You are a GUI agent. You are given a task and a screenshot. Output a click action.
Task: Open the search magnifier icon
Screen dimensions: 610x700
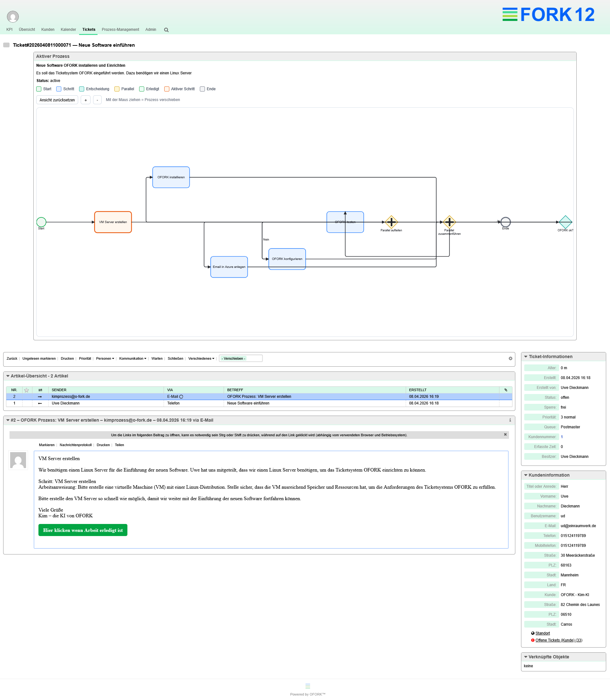pyautogui.click(x=166, y=30)
